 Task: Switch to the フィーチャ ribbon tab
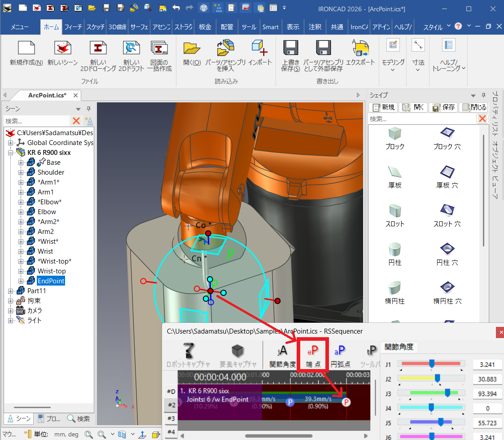coord(73,27)
